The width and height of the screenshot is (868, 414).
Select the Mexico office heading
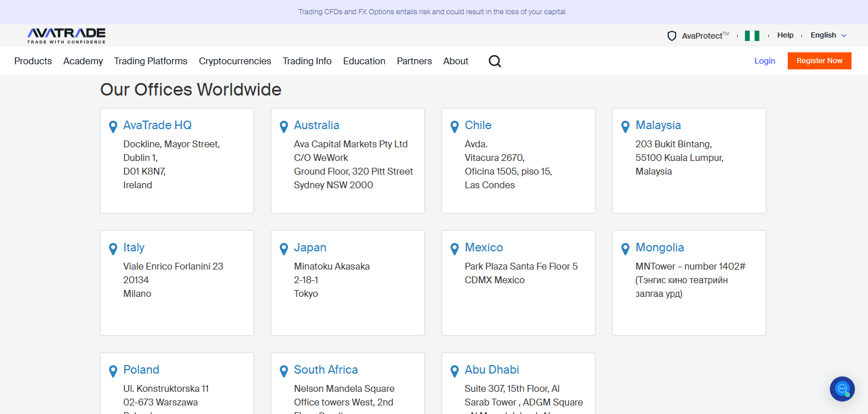(x=484, y=247)
